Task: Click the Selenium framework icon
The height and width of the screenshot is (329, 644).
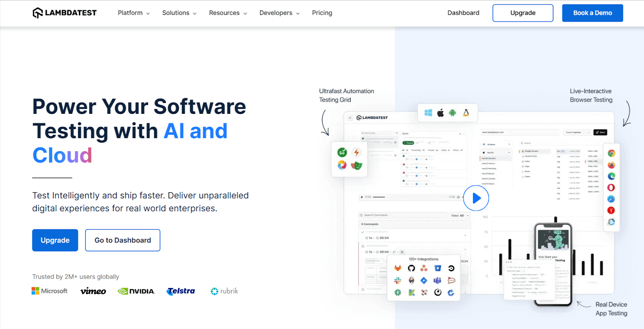Action: (x=342, y=152)
